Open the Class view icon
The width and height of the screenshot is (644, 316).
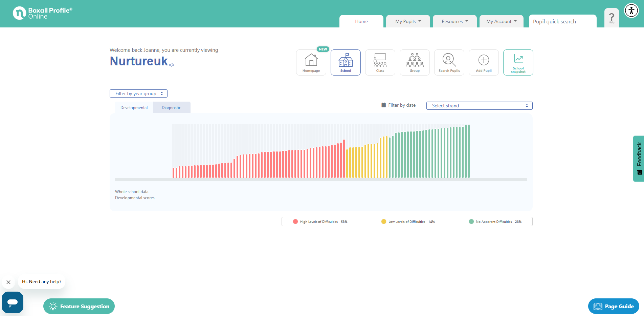[380, 62]
